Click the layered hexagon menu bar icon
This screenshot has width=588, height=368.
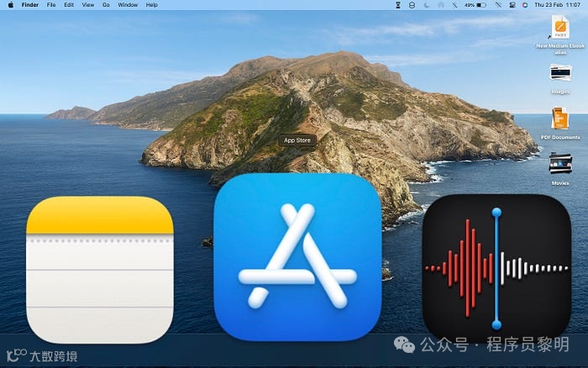point(412,5)
